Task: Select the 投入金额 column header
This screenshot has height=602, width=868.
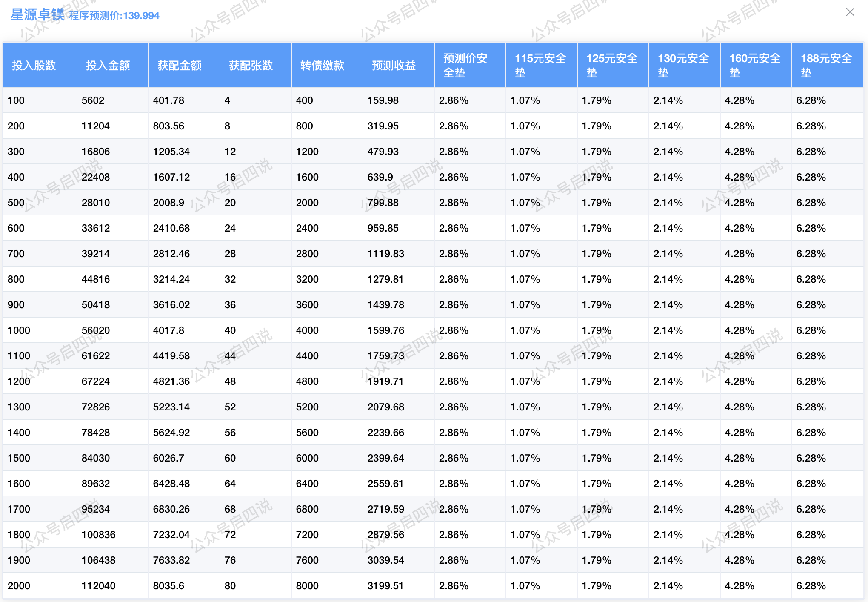Action: pos(108,66)
